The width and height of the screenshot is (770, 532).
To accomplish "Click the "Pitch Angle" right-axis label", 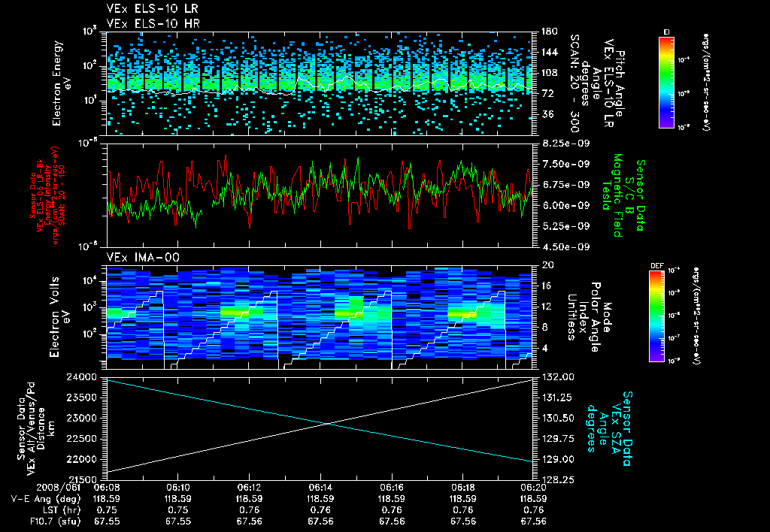I will coord(620,83).
